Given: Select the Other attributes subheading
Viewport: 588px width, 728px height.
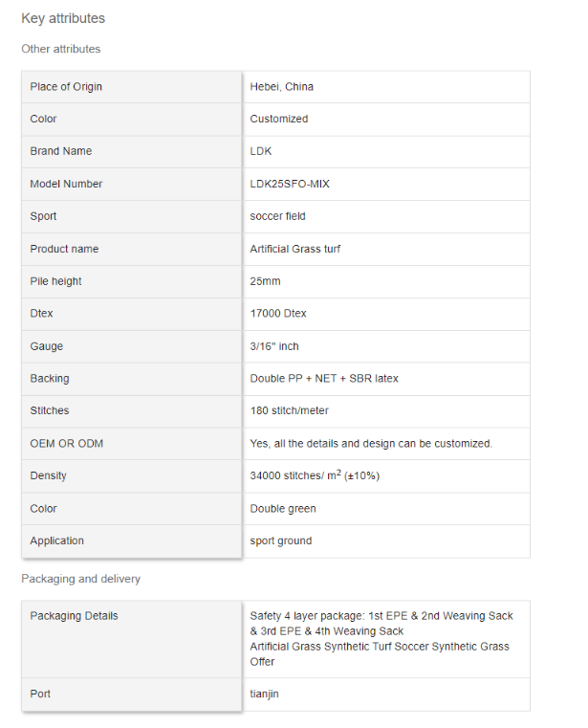Looking at the screenshot, I should click(x=60, y=49).
